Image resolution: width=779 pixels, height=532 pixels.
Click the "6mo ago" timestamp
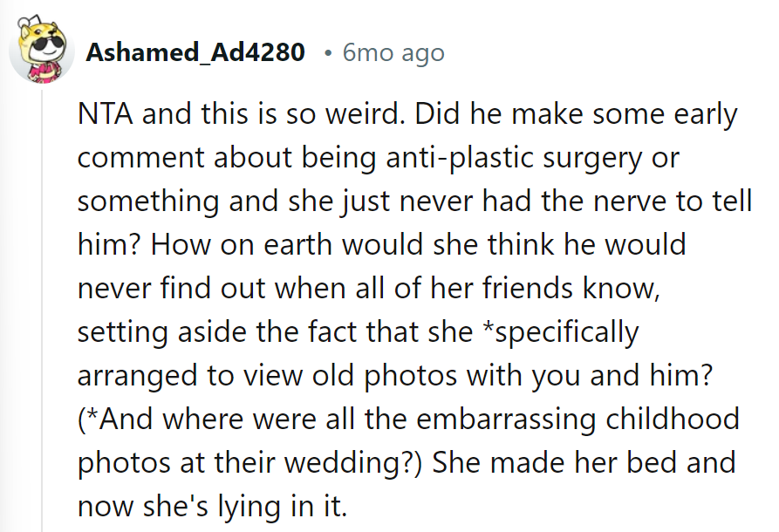393,53
